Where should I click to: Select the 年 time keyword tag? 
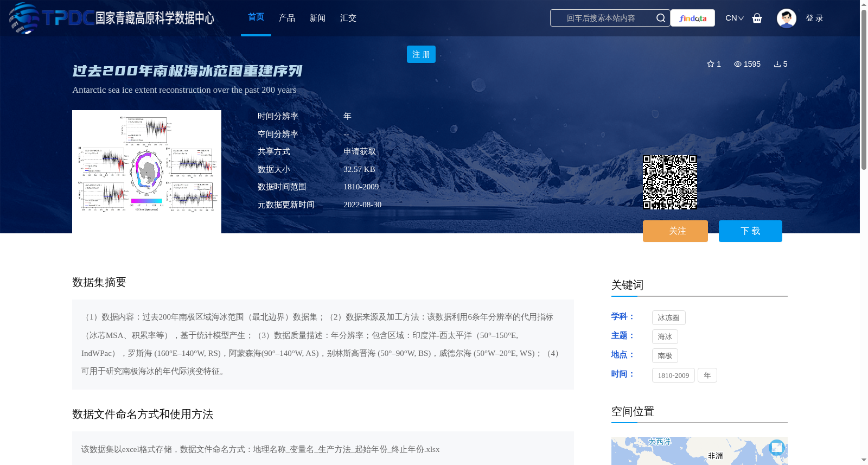pos(707,375)
